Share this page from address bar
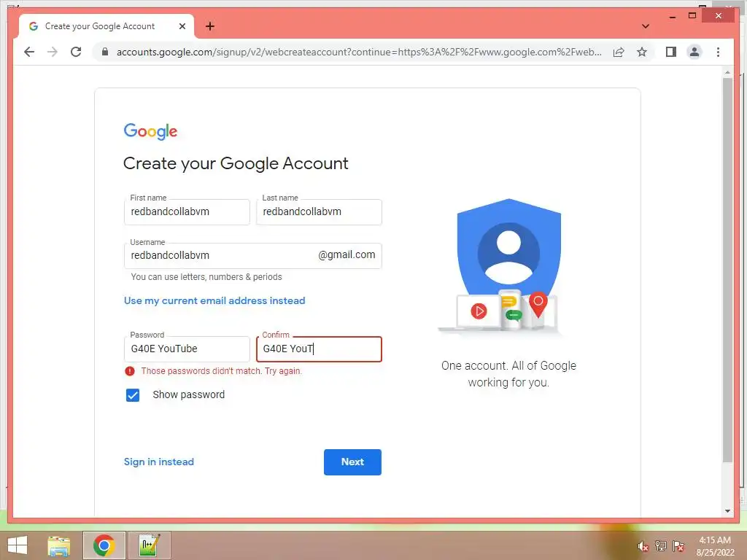The width and height of the screenshot is (747, 560). pyautogui.click(x=619, y=52)
